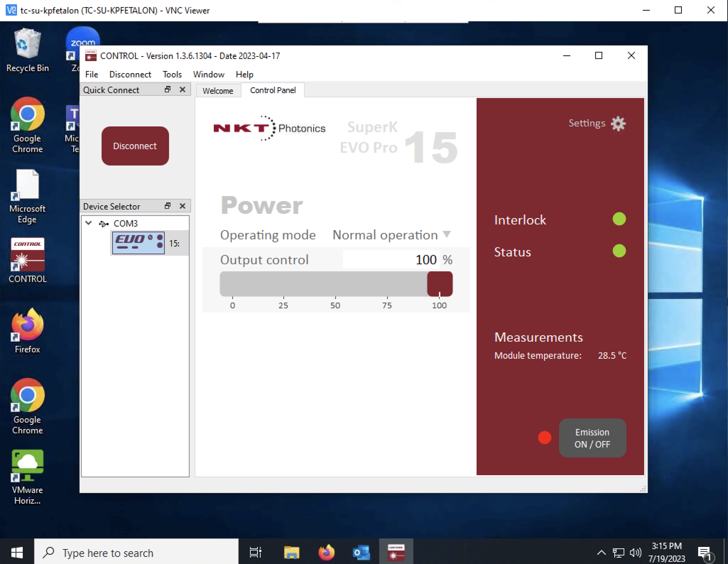
Task: Float the Quick Connect panel
Action: (x=168, y=90)
